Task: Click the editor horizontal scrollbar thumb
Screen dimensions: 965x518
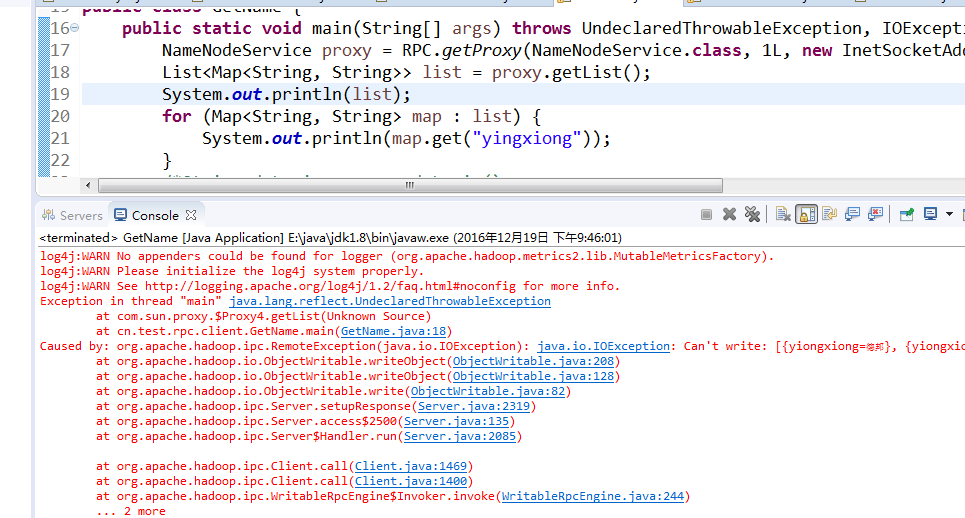Action: (x=410, y=185)
